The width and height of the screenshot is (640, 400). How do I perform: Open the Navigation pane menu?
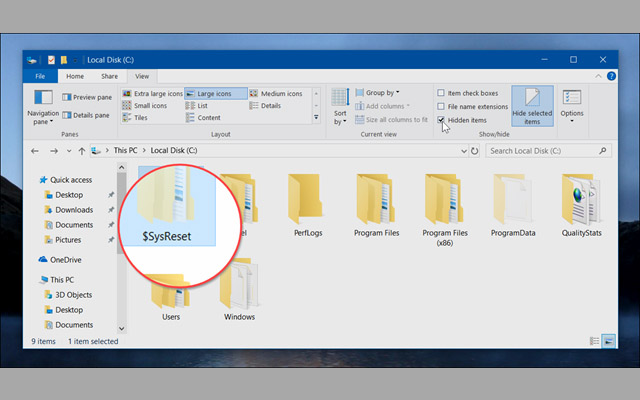point(43,103)
